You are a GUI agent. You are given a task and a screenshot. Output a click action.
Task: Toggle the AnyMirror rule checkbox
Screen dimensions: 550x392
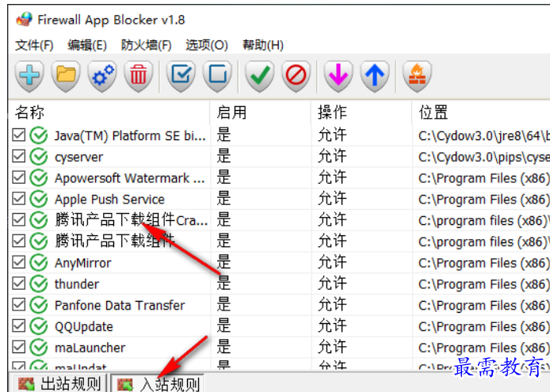(x=18, y=262)
